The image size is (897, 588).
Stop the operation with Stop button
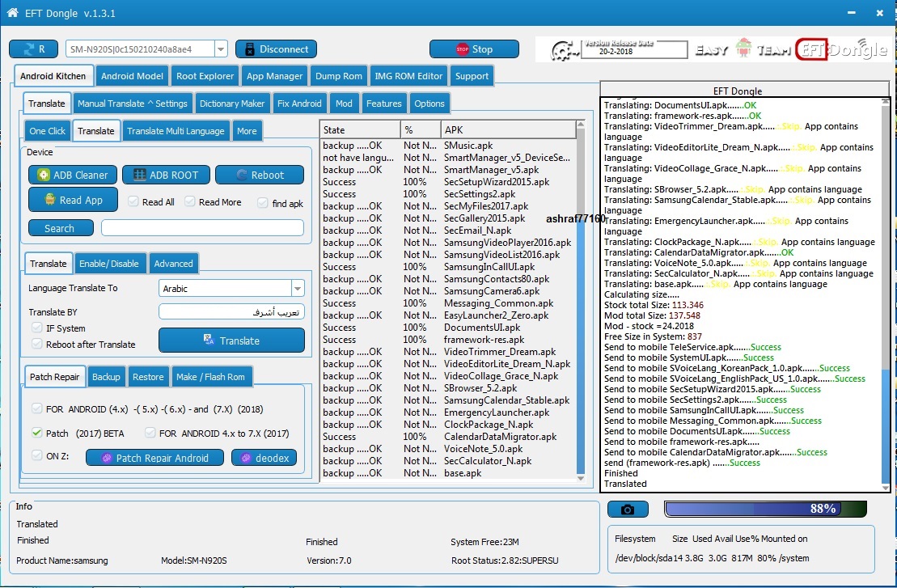(x=474, y=49)
